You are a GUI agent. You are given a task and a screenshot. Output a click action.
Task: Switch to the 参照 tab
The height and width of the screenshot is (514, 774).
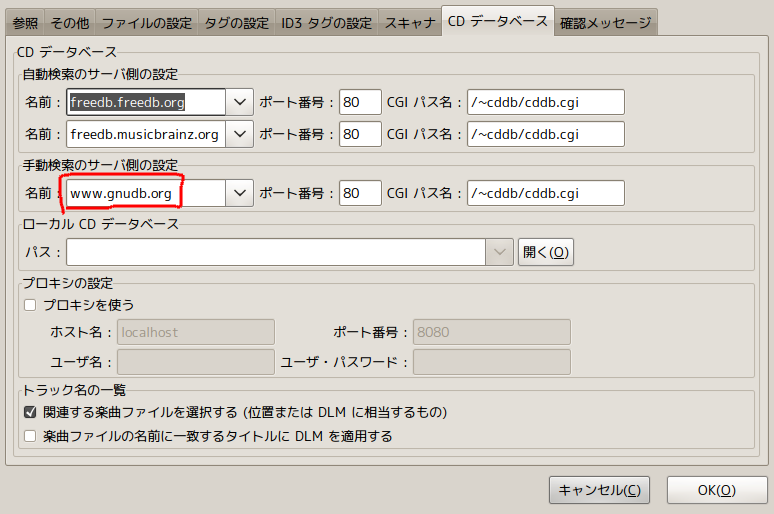point(25,23)
